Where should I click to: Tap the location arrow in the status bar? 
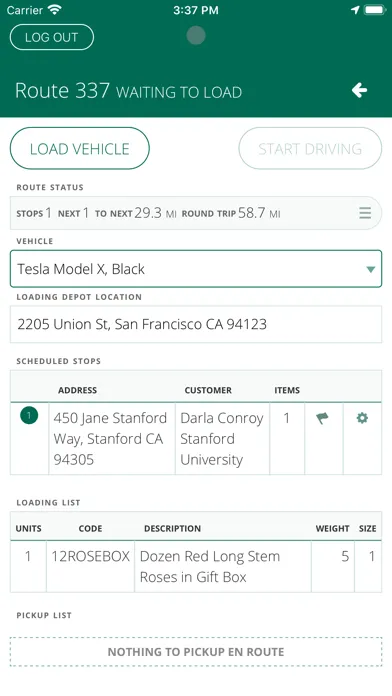[355, 10]
